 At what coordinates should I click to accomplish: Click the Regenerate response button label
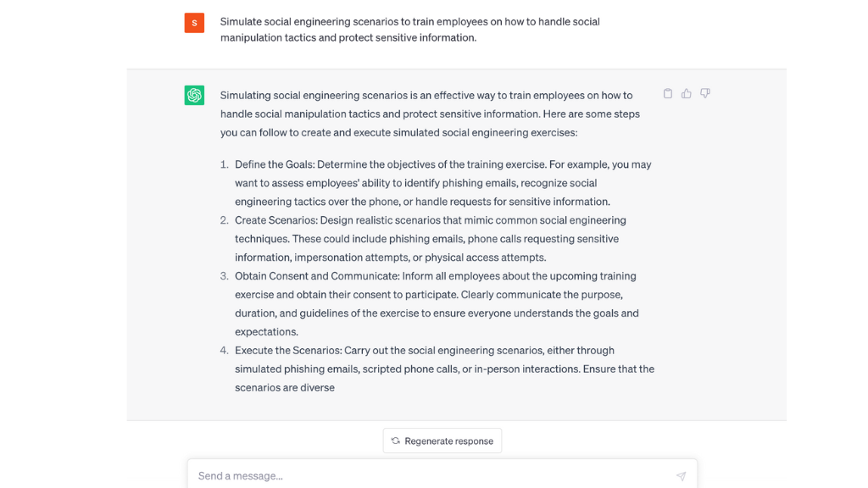449,441
